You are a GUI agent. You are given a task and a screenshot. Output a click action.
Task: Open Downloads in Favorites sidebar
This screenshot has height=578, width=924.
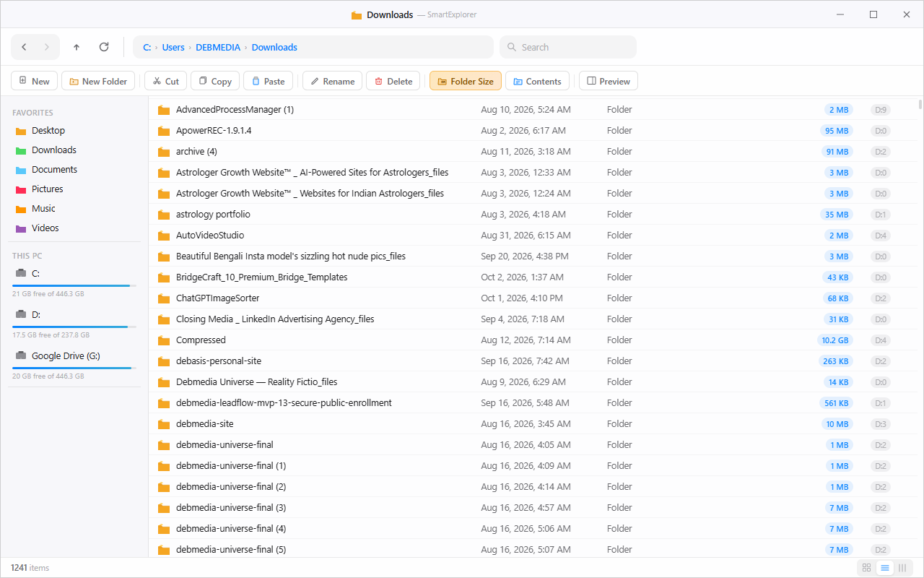(74, 150)
